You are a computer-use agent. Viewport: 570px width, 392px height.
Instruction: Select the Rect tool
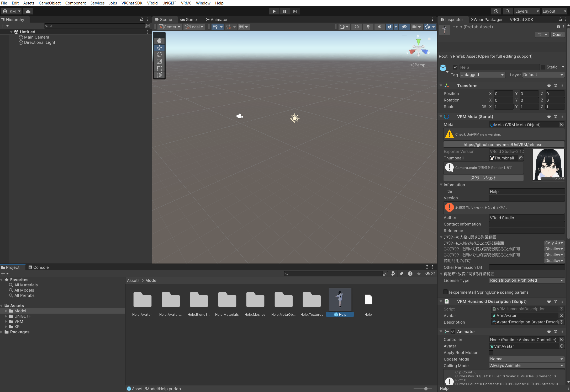pos(159,68)
